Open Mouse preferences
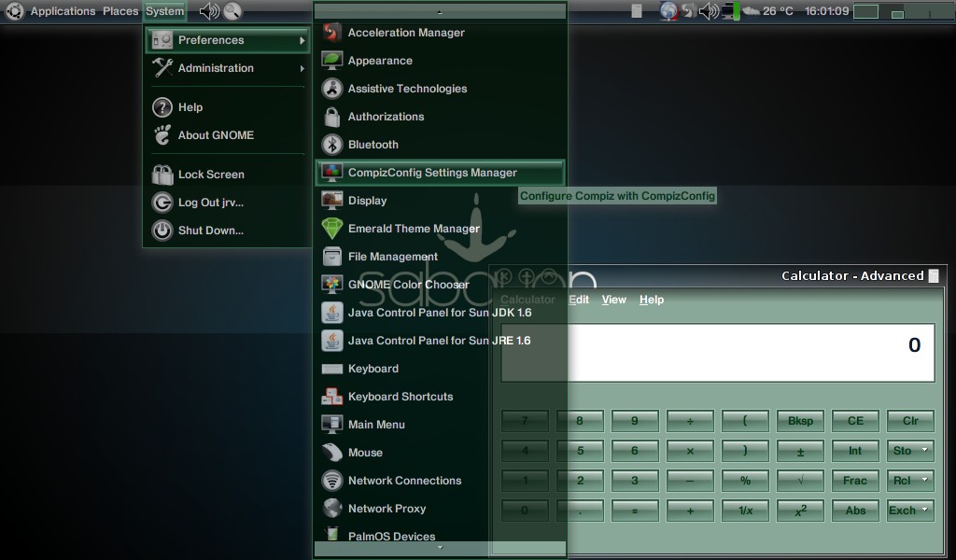This screenshot has width=956, height=560. point(440,453)
